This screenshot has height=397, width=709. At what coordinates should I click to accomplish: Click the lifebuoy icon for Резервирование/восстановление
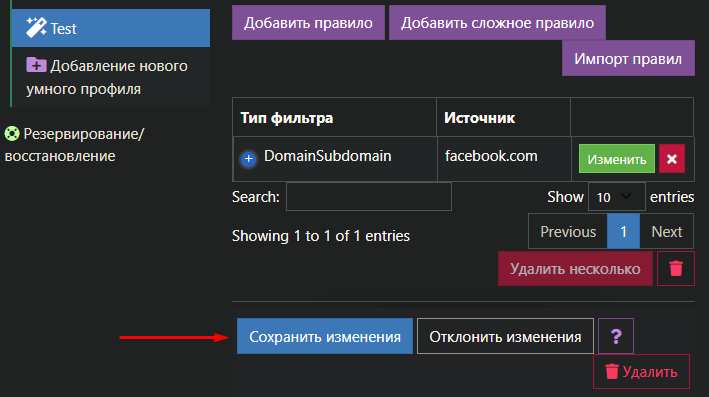click(x=12, y=133)
